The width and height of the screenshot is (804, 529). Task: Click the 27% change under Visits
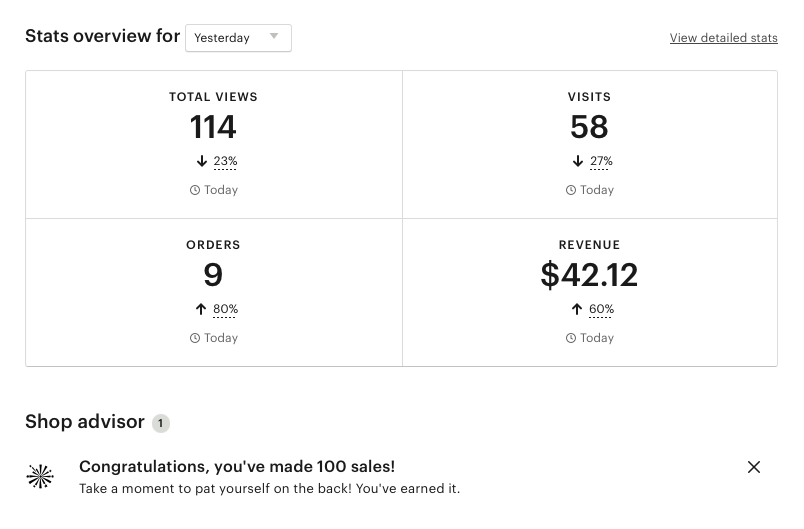tap(601, 161)
